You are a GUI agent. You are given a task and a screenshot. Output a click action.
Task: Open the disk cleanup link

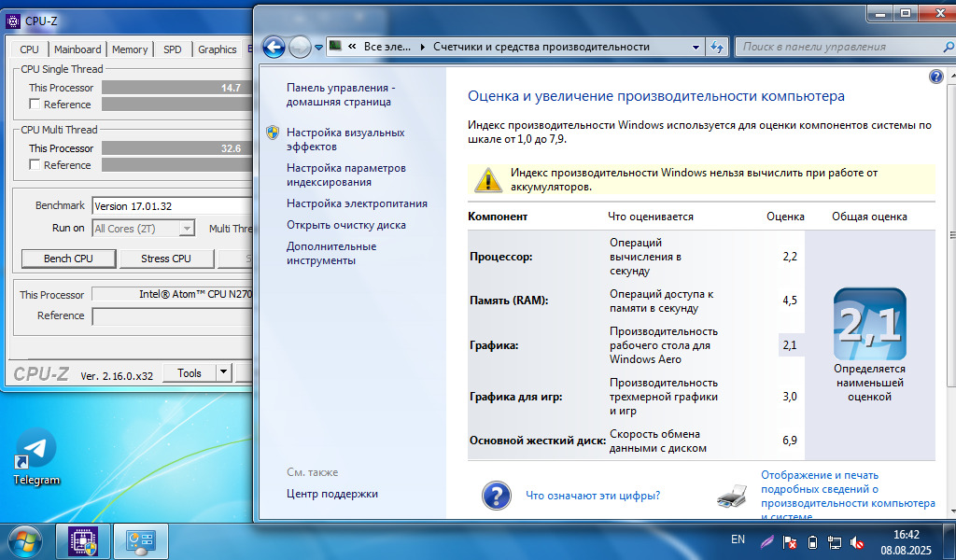345,225
